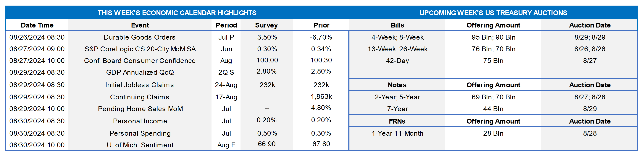
Task: Click the Survey column header
Action: 266,25
